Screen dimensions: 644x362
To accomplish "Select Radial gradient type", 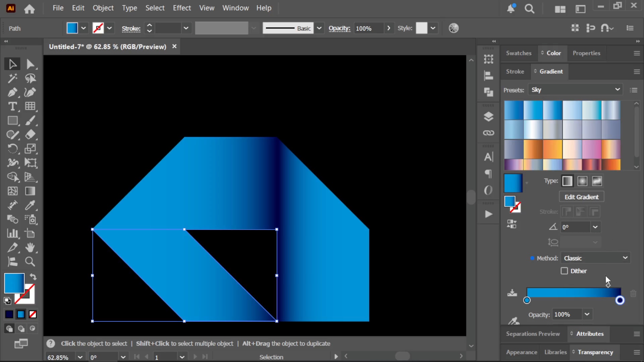I will 582,181.
